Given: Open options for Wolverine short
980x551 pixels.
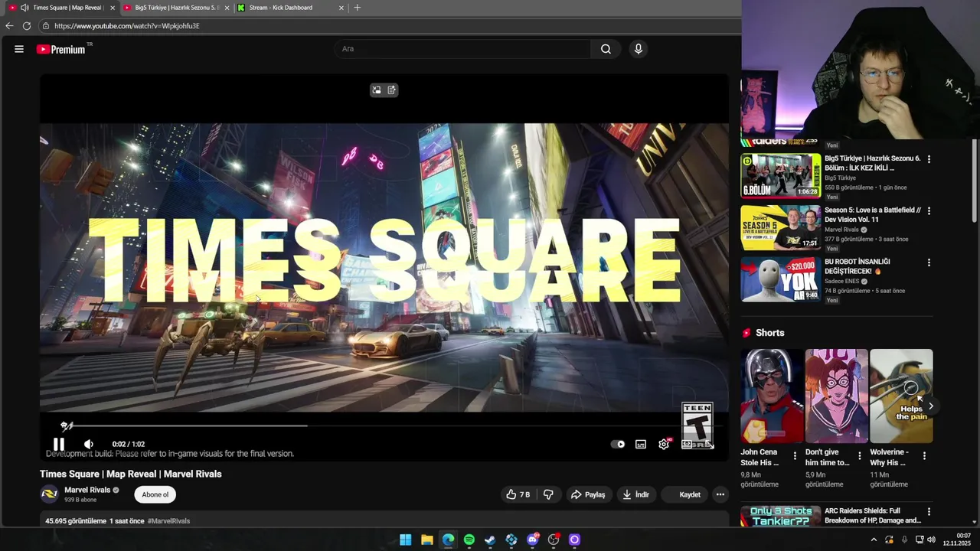Looking at the screenshot, I should [x=924, y=455].
